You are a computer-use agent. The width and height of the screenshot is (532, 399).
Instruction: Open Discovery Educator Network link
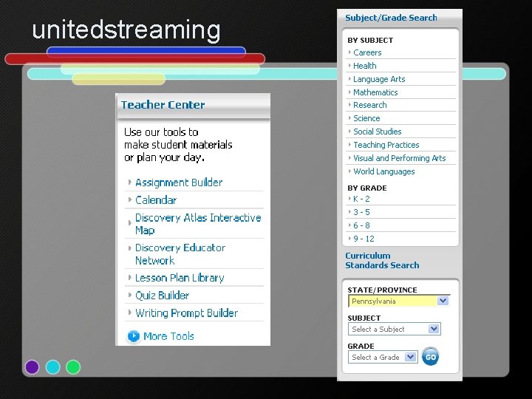pyautogui.click(x=180, y=253)
